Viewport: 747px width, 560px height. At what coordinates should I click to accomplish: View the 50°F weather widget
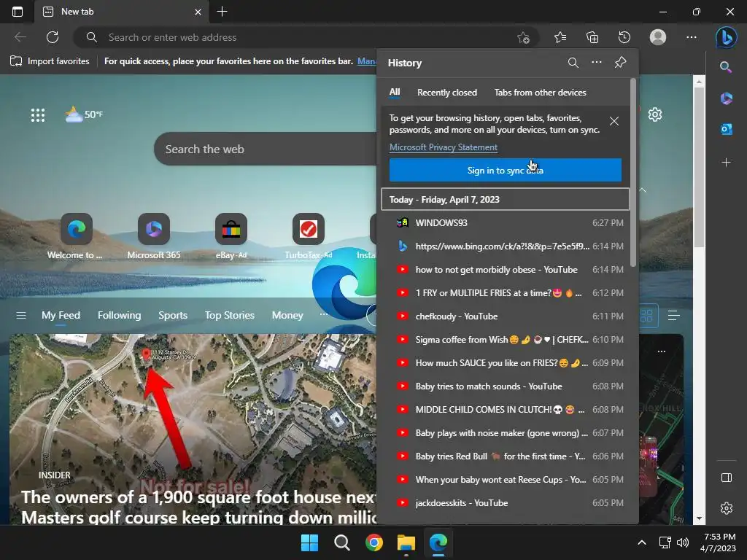tap(83, 114)
